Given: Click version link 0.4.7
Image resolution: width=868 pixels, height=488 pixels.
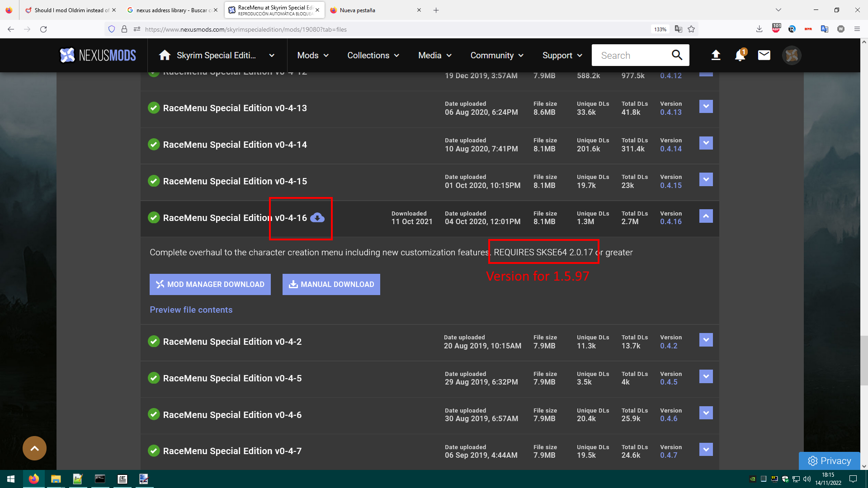Looking at the screenshot, I should tap(669, 455).
